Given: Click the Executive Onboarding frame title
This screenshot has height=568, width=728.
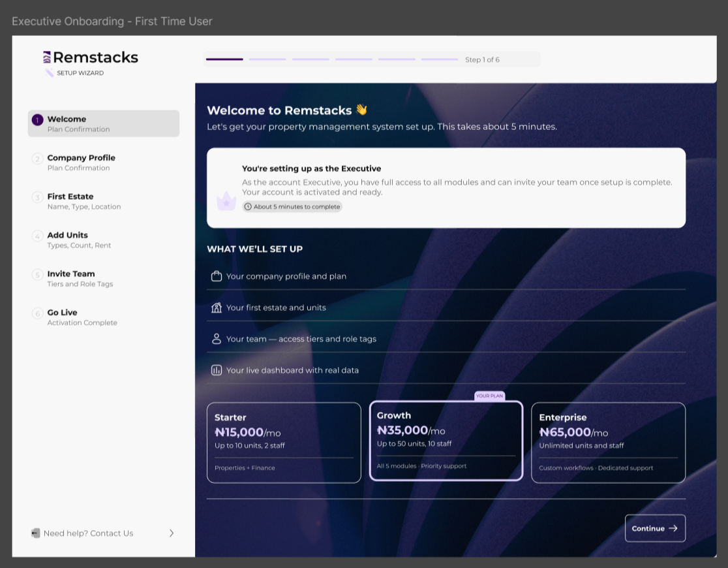Looking at the screenshot, I should [112, 22].
